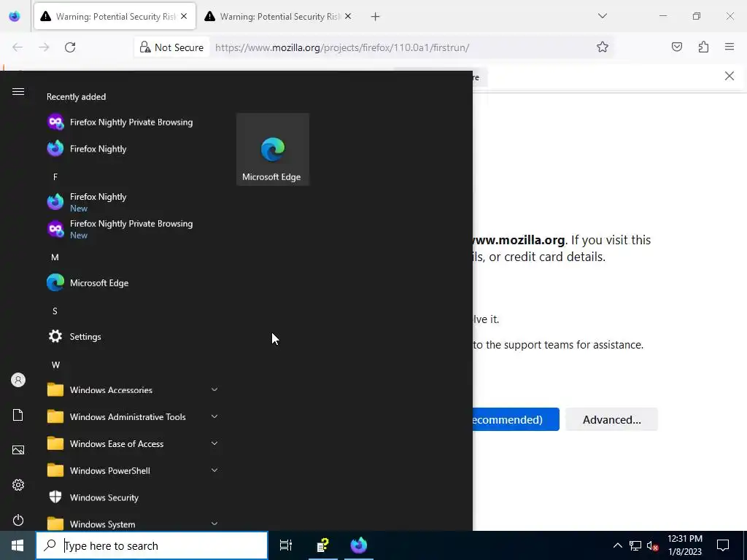
Task: Click the Not Secure lock indicator
Action: click(x=171, y=47)
